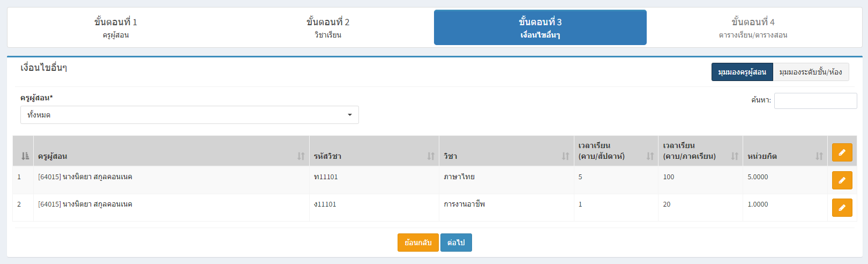868x264 pixels.
Task: Click periods per term value 100
Action: point(669,177)
